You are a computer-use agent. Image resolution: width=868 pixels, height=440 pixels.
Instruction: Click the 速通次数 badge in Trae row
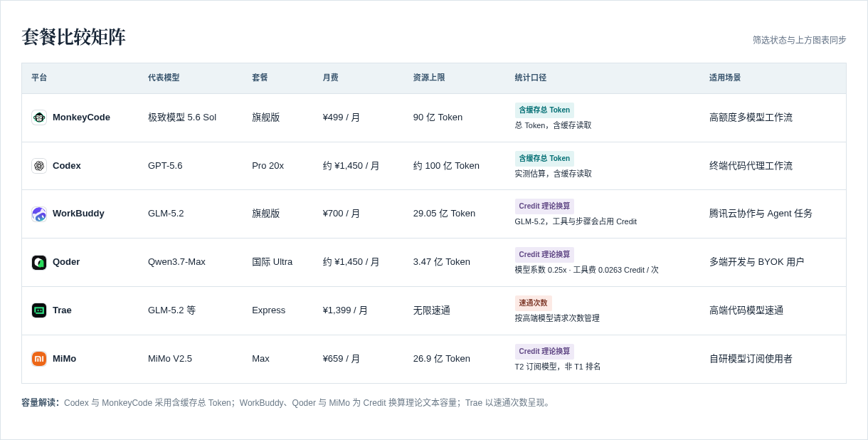coord(533,303)
